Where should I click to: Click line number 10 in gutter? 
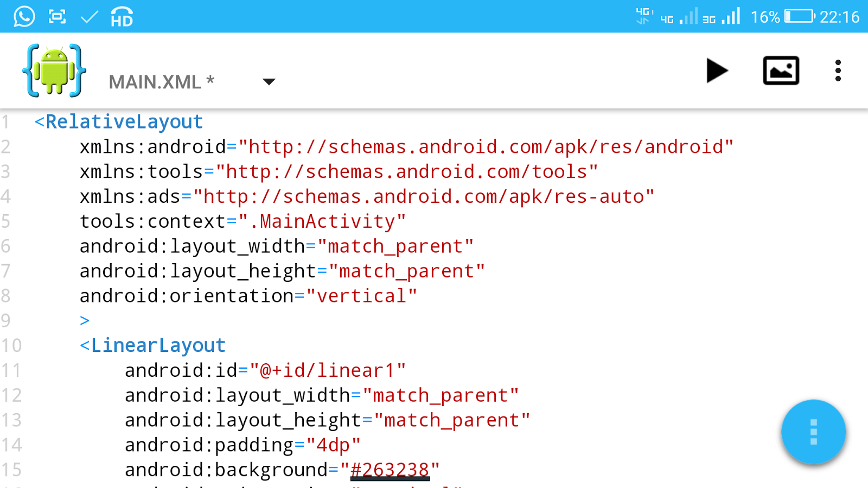pos(11,345)
